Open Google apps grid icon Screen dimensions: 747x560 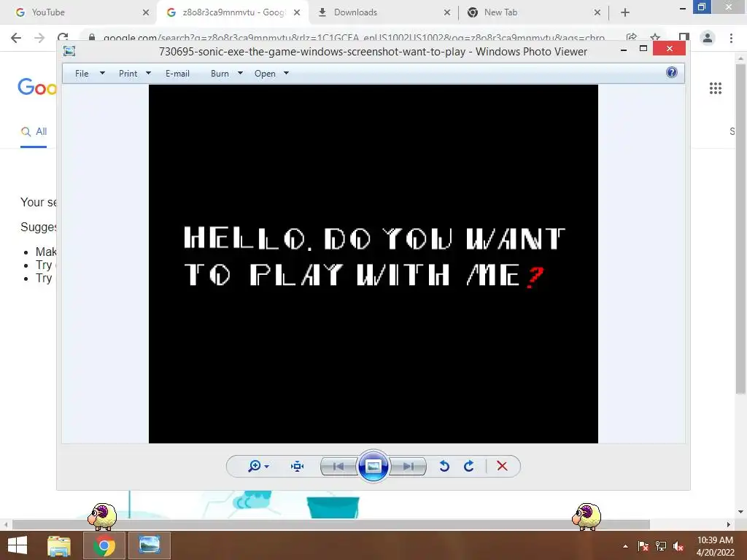click(715, 88)
